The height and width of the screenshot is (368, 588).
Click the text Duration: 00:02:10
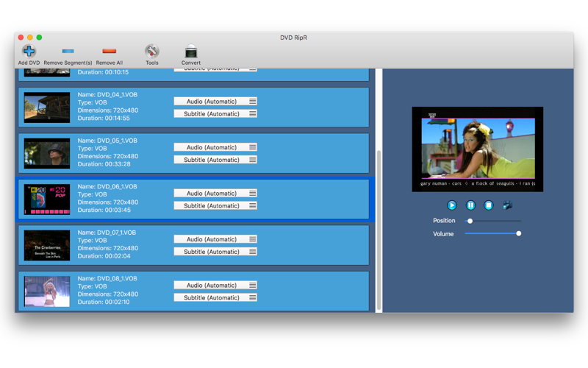click(x=104, y=302)
